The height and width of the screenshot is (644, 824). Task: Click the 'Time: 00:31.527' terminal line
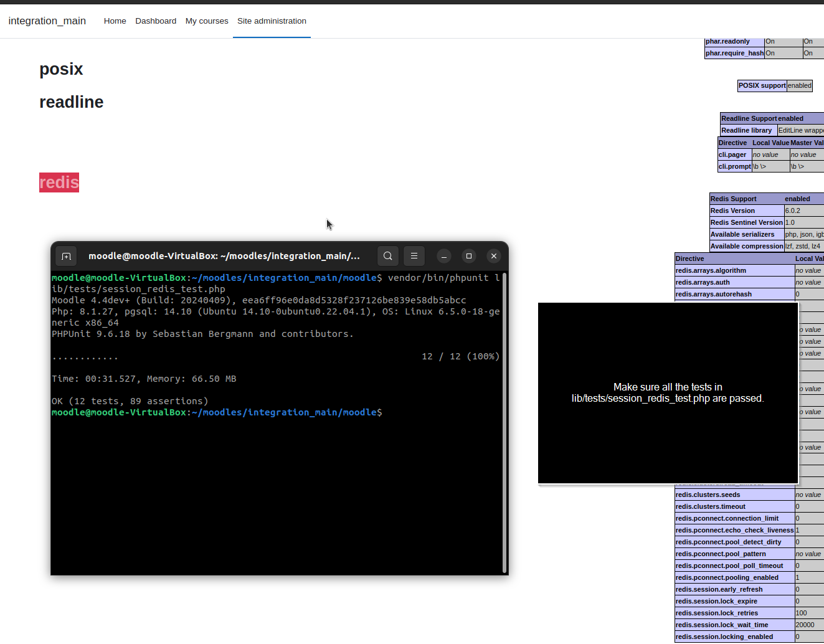[x=144, y=379]
